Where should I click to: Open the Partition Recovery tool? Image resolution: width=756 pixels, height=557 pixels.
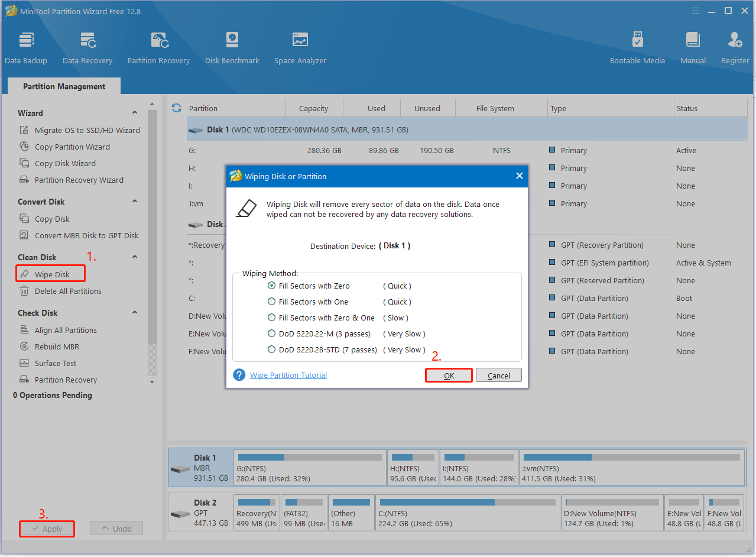pos(158,46)
